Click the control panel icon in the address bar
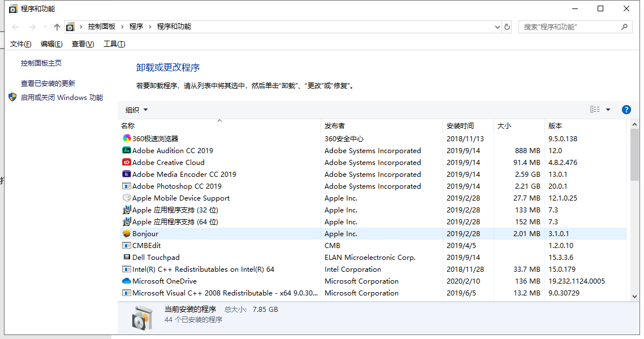This screenshot has height=339, width=644. pos(70,27)
